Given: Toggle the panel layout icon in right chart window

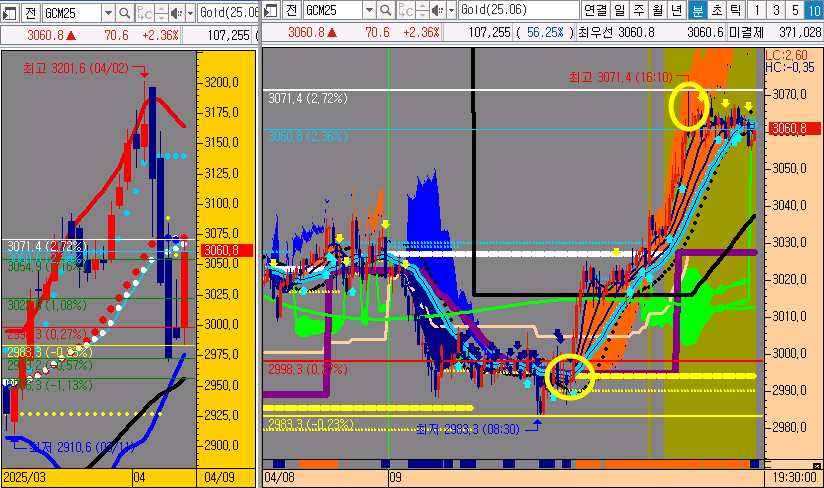Looking at the screenshot, I should pos(271,11).
